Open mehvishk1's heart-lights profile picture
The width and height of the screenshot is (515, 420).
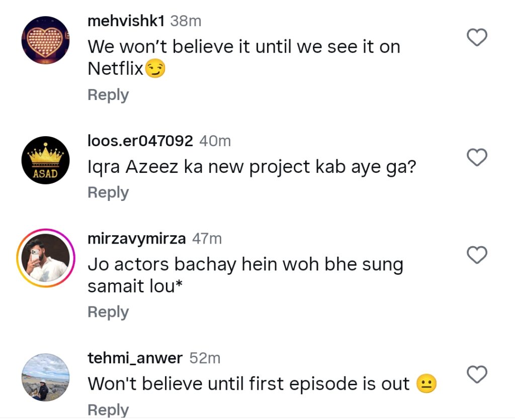click(46, 40)
